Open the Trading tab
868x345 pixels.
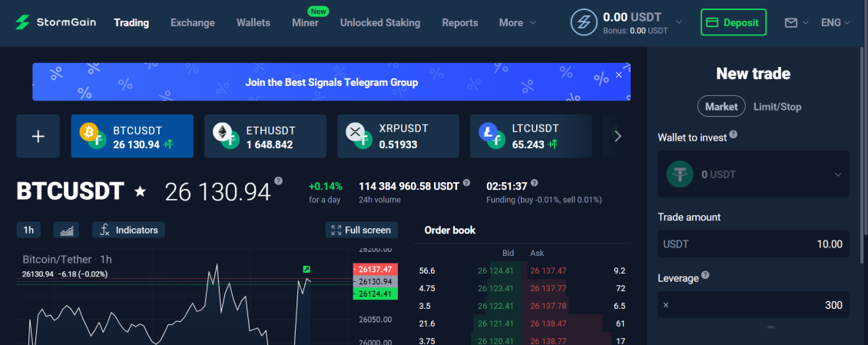131,23
